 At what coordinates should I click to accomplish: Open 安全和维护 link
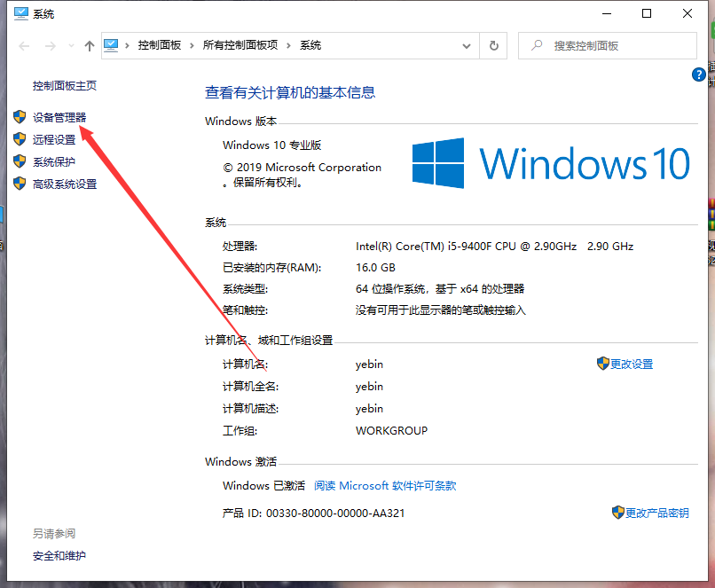pos(59,556)
